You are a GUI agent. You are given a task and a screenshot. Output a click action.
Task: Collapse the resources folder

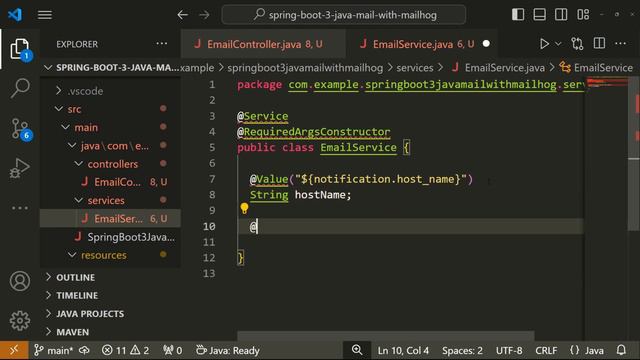point(110,255)
